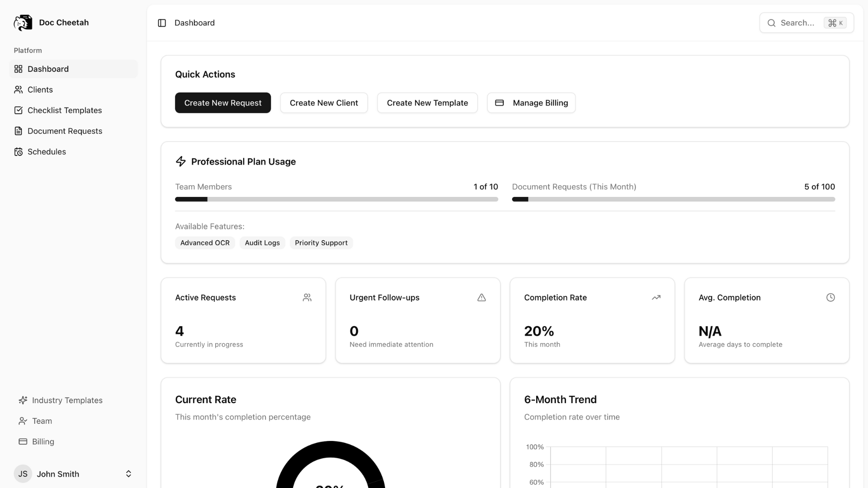Click the "Currently in progress" caption
The image size is (868, 488).
pyautogui.click(x=209, y=345)
